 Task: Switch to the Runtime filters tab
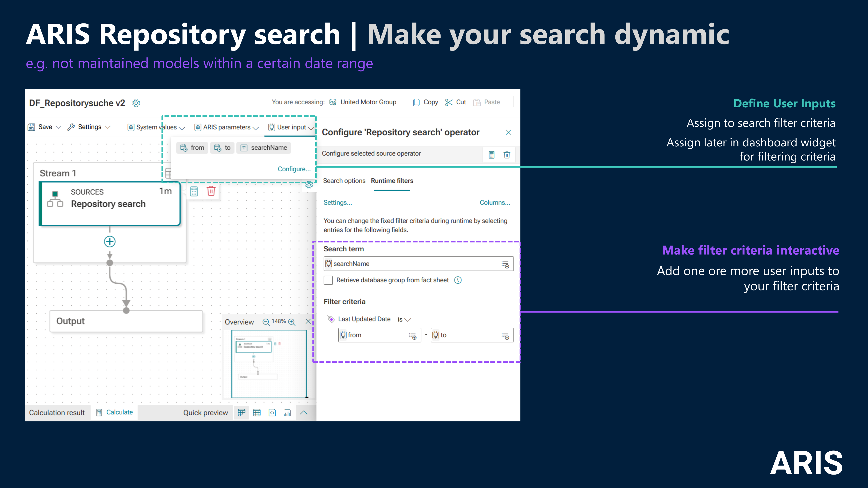tap(392, 181)
